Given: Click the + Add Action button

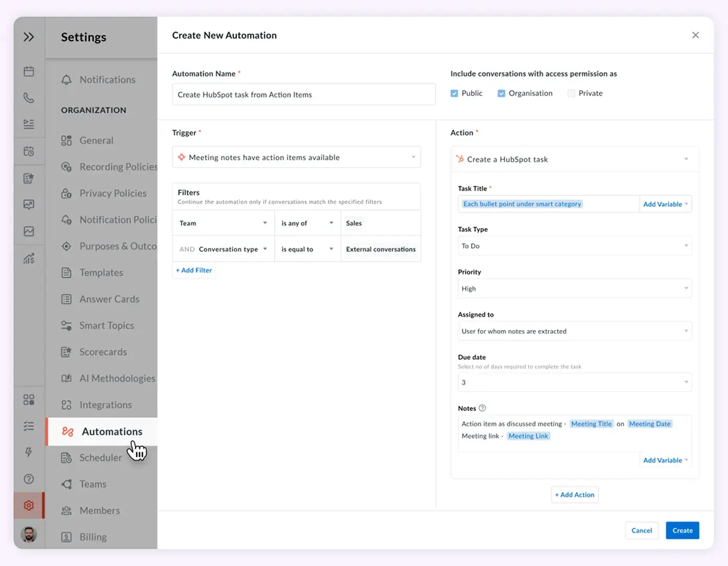Looking at the screenshot, I should pos(574,494).
